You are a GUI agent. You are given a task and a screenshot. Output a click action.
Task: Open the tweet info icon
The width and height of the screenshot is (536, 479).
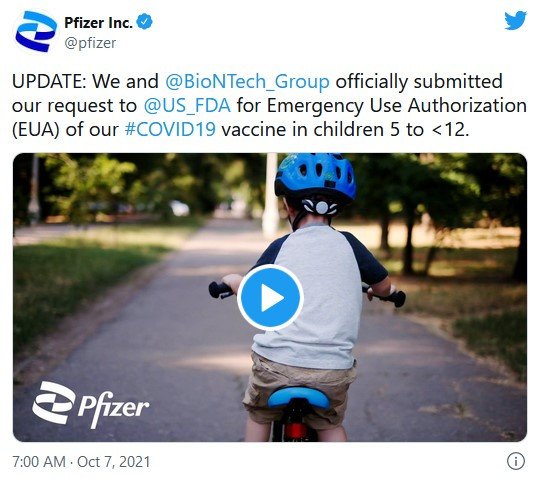pos(515,461)
